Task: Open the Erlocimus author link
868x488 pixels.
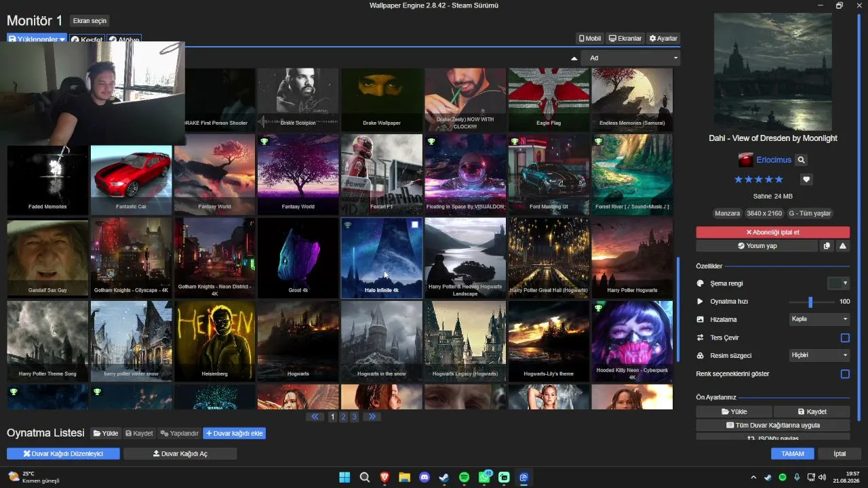Action: (774, 160)
